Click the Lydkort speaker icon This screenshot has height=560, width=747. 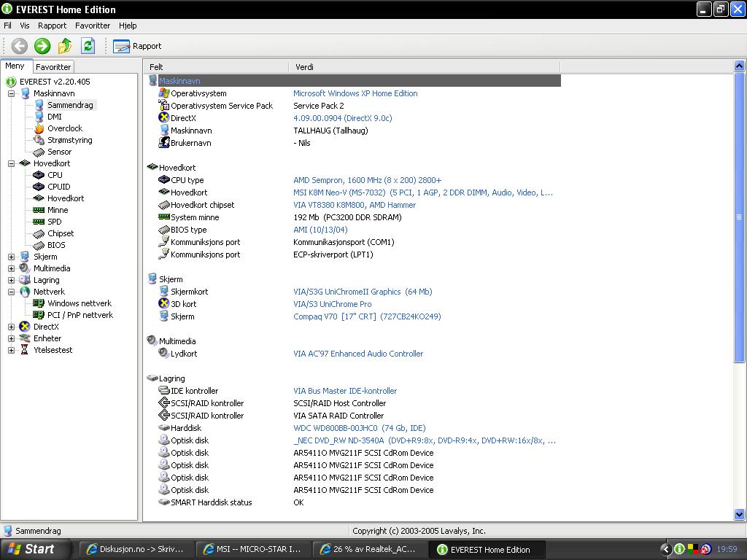tap(164, 353)
